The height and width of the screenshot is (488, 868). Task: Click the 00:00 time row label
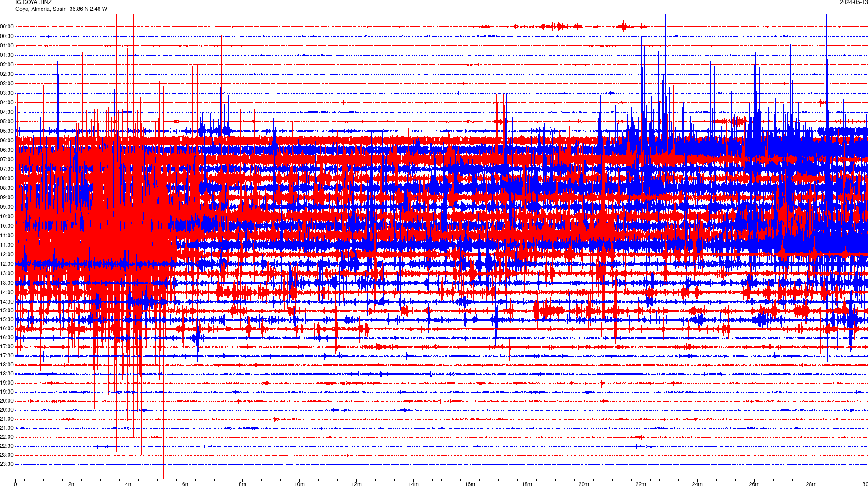[x=7, y=27]
